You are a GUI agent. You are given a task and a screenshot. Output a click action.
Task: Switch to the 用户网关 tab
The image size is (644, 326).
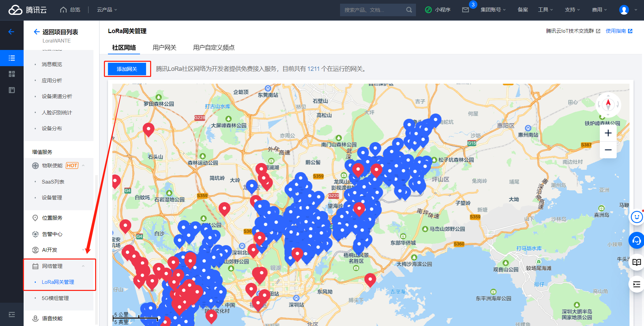[164, 48]
